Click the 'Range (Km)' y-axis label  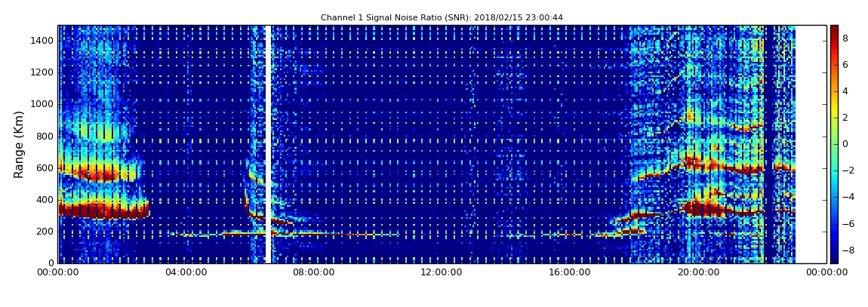19,144
